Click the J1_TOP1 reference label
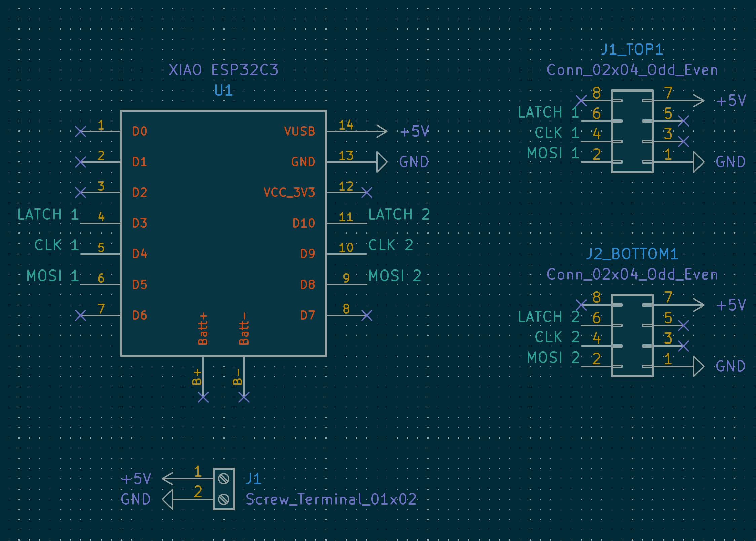The image size is (756, 541). (632, 50)
